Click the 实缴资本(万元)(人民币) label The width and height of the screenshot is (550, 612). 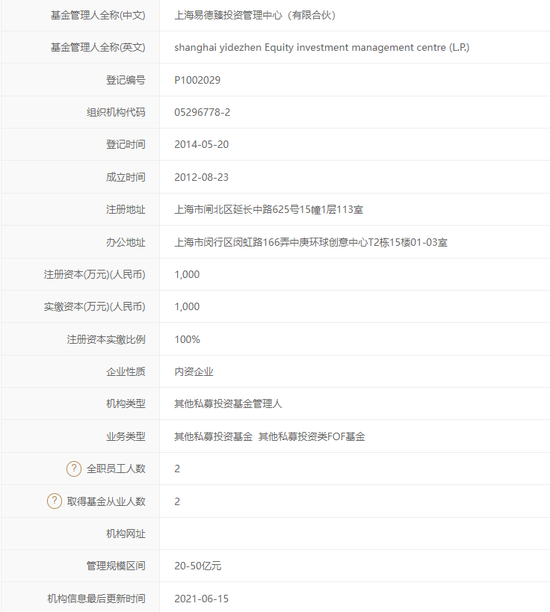click(94, 306)
